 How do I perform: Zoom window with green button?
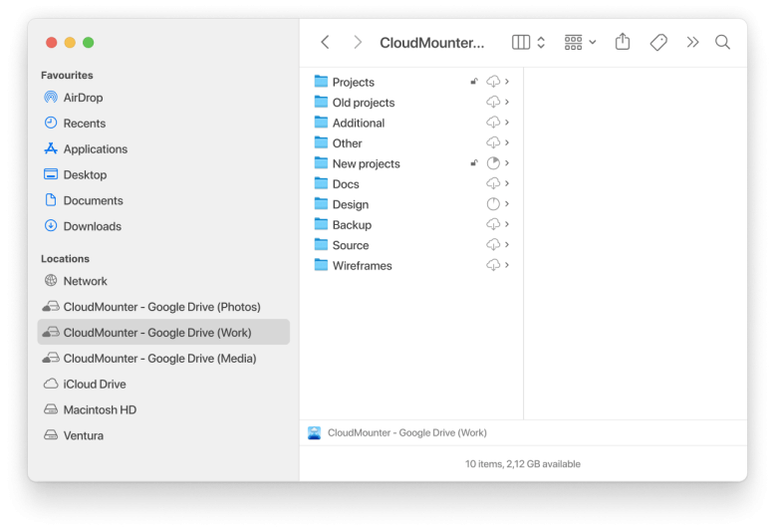pos(89,43)
